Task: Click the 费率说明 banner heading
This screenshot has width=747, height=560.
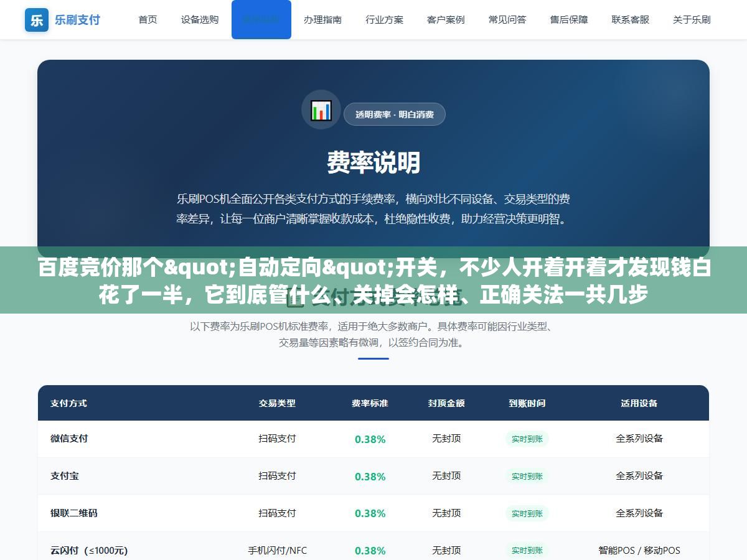Action: tap(374, 163)
